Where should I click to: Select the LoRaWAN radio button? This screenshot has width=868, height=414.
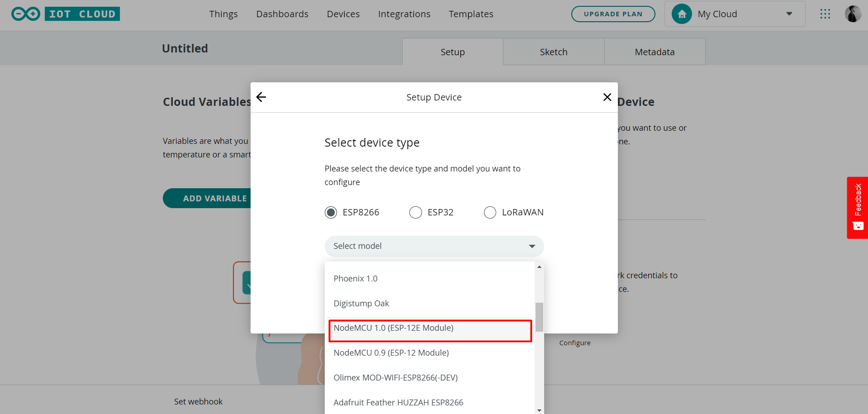click(490, 212)
